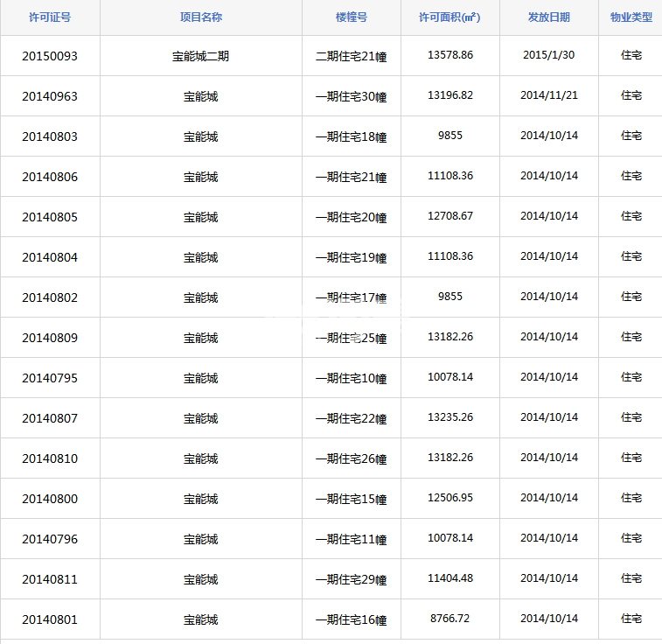Select the 楼幢号 column header
662x644 pixels.
(351, 17)
